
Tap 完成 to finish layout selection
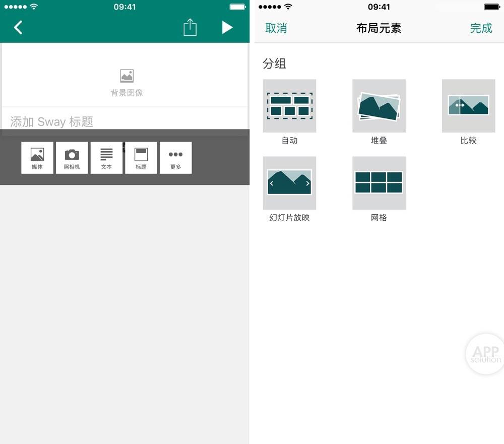coord(481,28)
